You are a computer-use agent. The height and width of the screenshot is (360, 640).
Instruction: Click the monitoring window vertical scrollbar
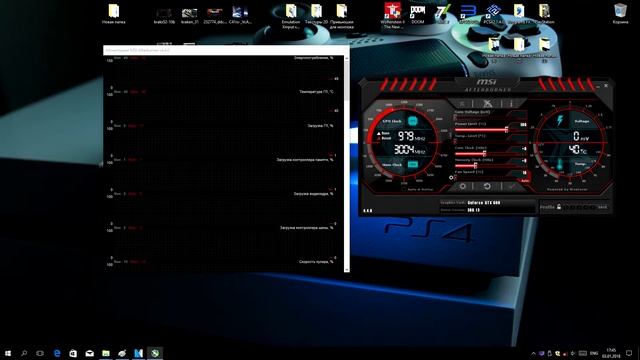pyautogui.click(x=347, y=163)
